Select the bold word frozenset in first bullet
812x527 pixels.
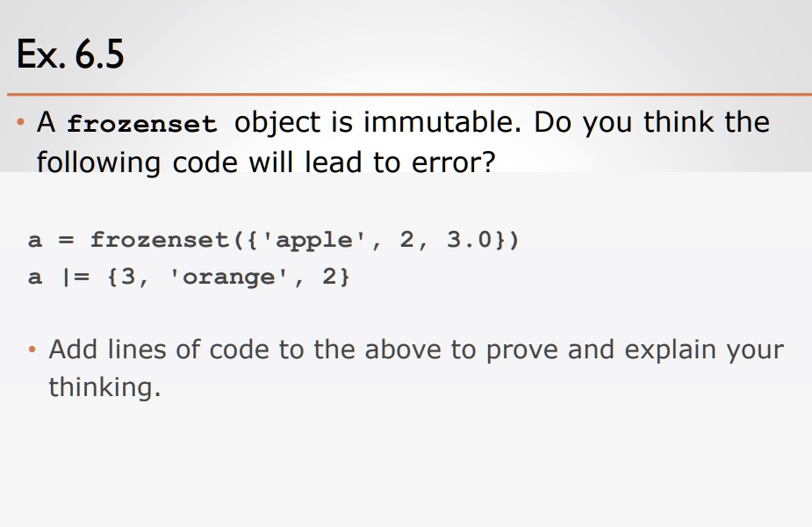pos(142,124)
